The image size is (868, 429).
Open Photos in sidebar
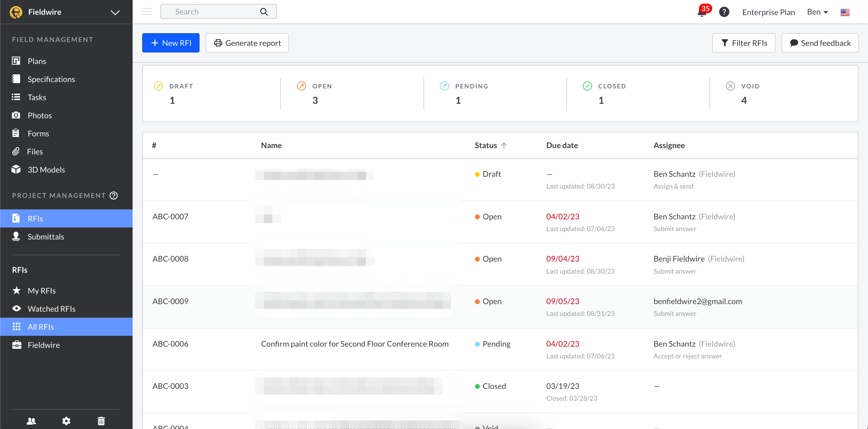66,115
